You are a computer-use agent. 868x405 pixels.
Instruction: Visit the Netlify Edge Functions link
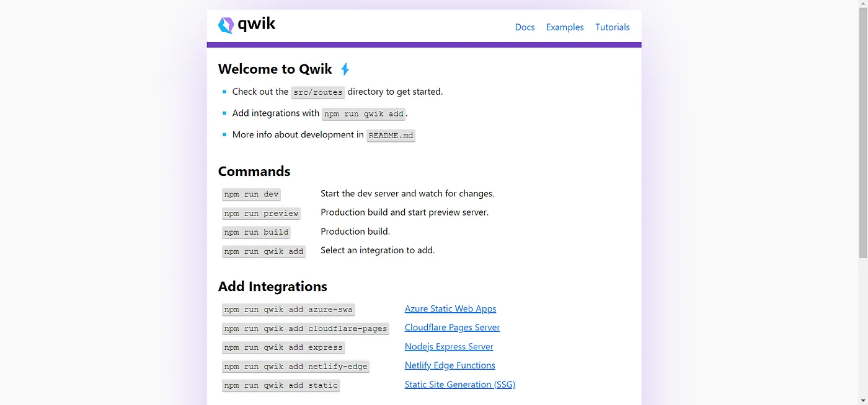point(449,365)
